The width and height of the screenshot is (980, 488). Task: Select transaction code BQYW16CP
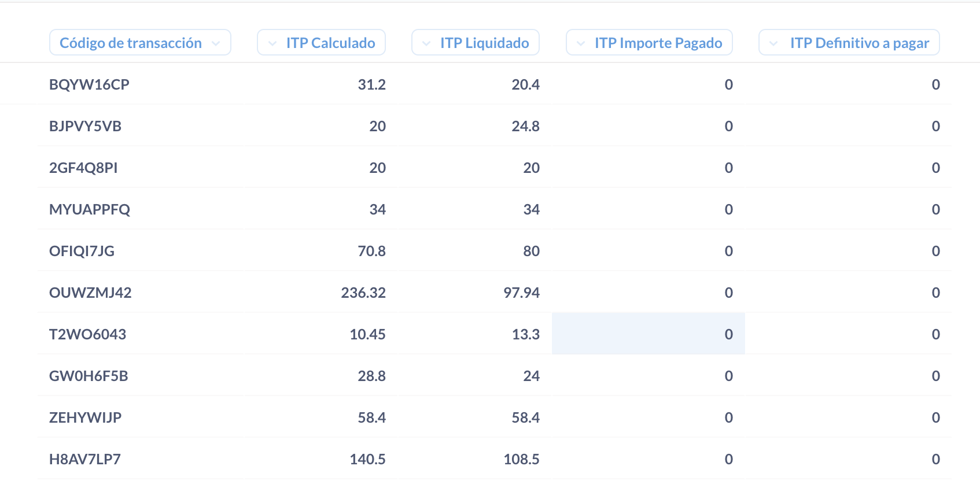(89, 84)
